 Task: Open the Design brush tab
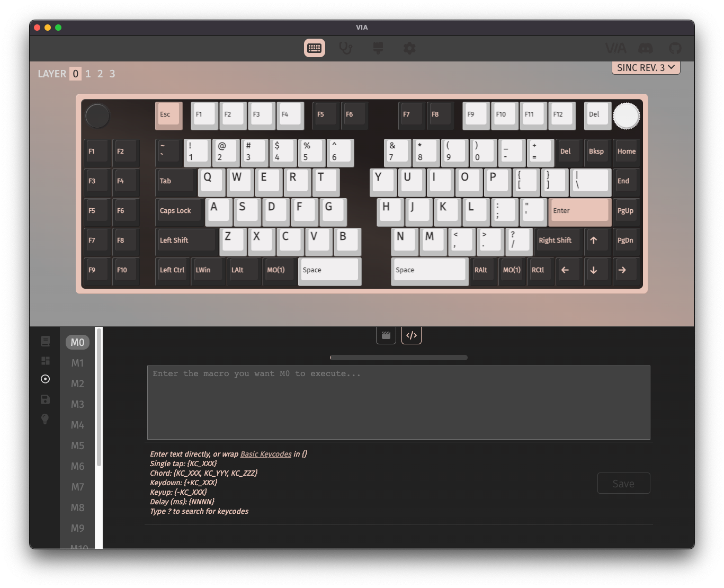tap(378, 48)
